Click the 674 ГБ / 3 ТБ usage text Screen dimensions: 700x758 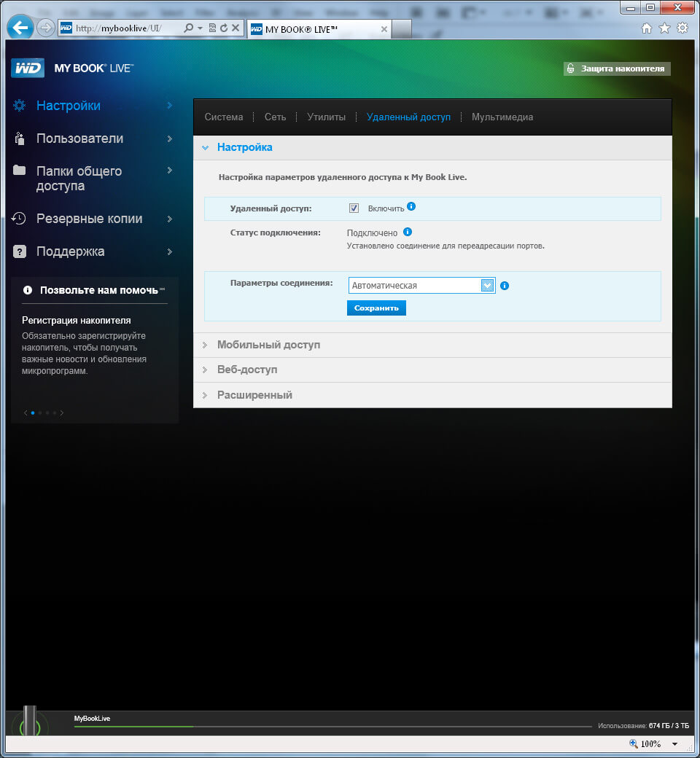[669, 726]
